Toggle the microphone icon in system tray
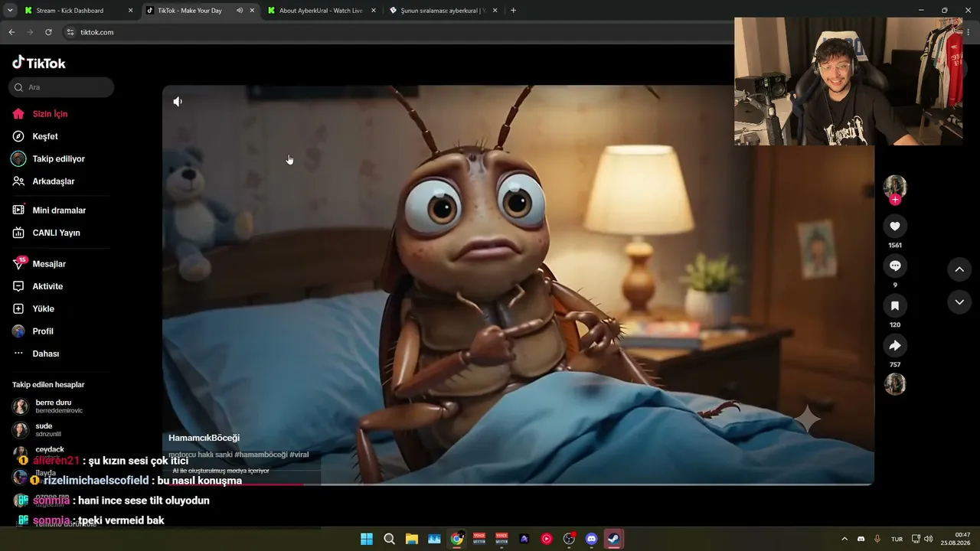 (877, 539)
